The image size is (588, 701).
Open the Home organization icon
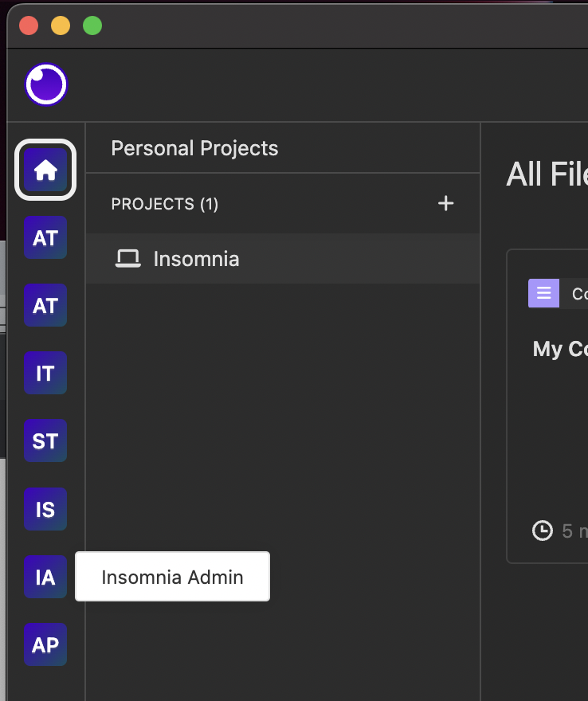[45, 170]
